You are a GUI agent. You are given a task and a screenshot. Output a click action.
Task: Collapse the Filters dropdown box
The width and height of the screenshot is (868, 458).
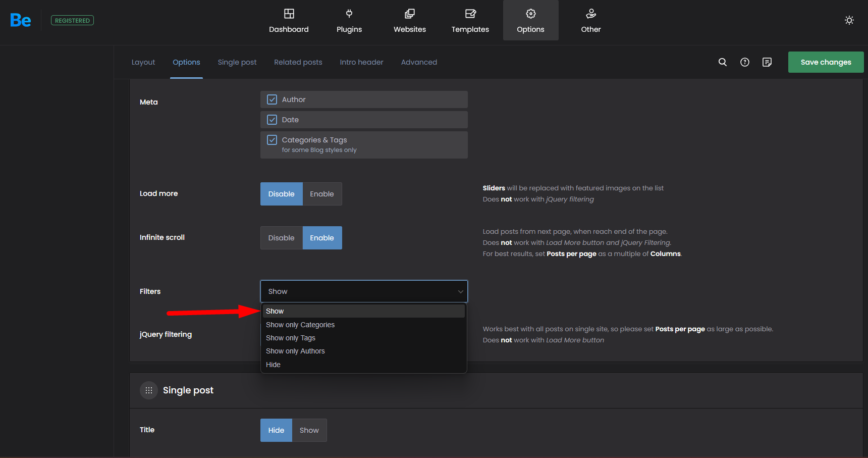tap(364, 291)
